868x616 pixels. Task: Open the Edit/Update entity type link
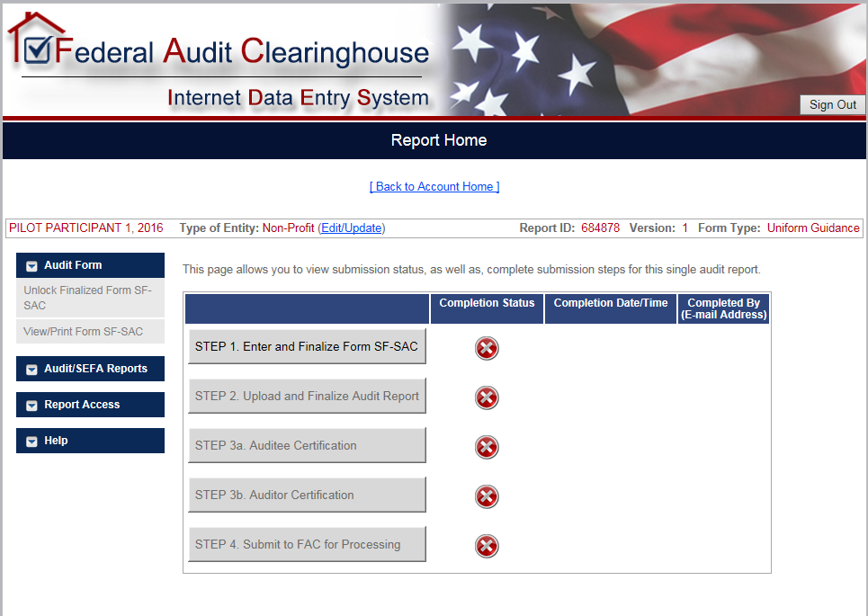tap(352, 228)
